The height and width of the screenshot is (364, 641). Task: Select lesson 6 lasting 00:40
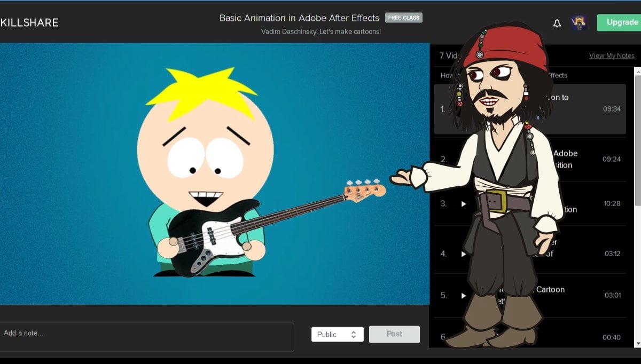click(611, 337)
